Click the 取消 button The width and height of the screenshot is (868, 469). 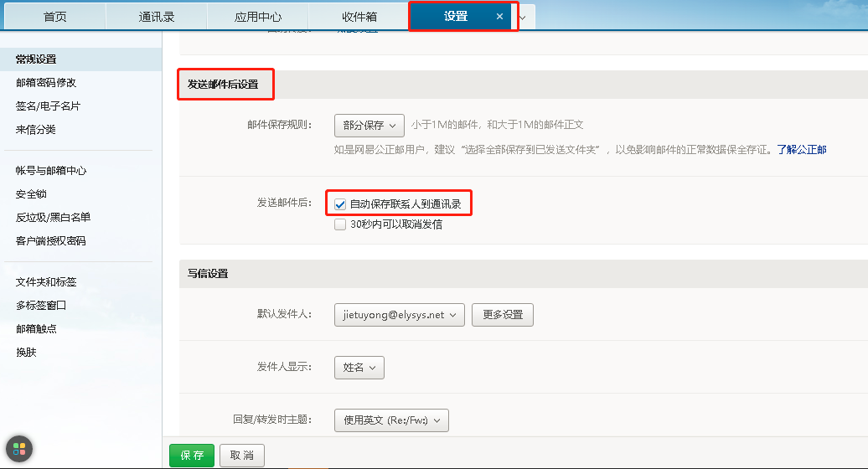coord(242,455)
